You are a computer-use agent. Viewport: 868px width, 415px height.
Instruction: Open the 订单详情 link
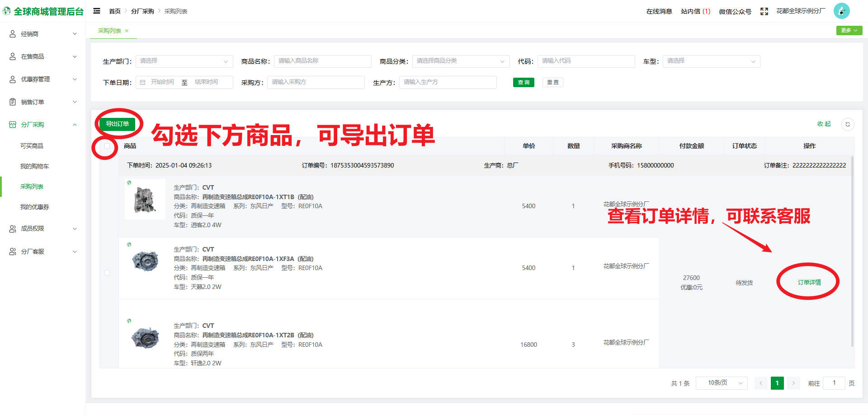(x=809, y=282)
